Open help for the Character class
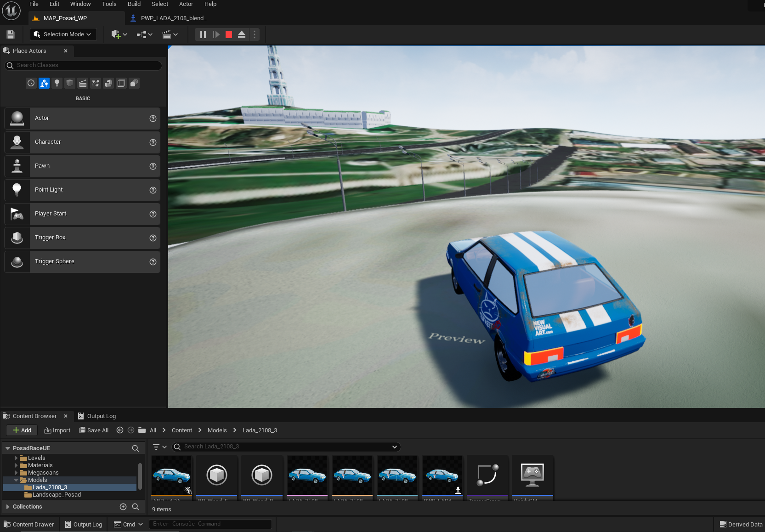The height and width of the screenshot is (532, 765). point(153,142)
